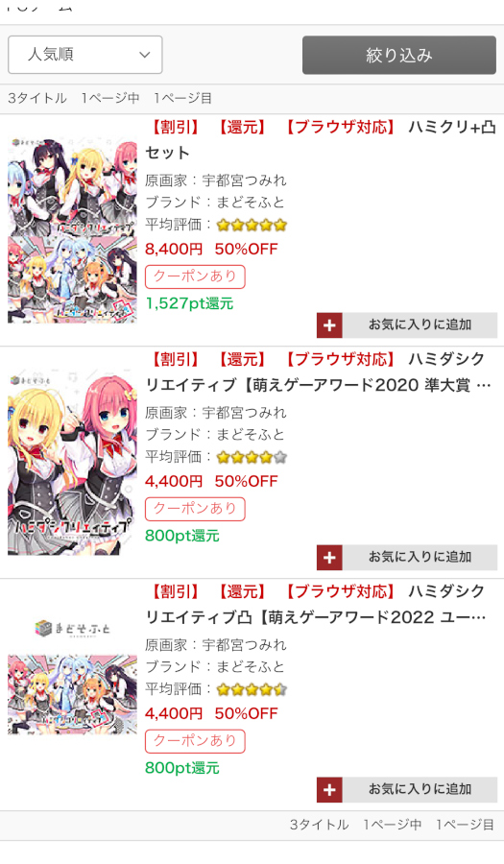Screen dimensions: 504x864
Task: Open the ハミダシクリエイティブ cover with two girls
Action: click(72, 463)
